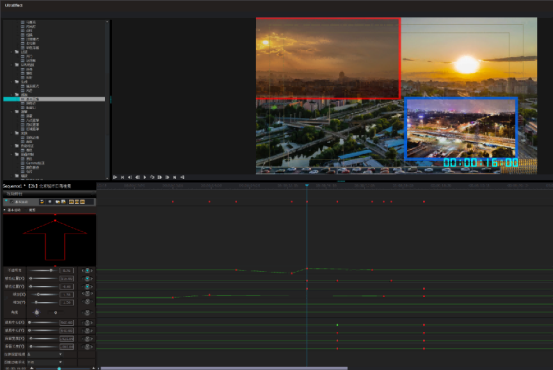
Task: Click the last icon in the preview transport bar
Action: [x=182, y=177]
